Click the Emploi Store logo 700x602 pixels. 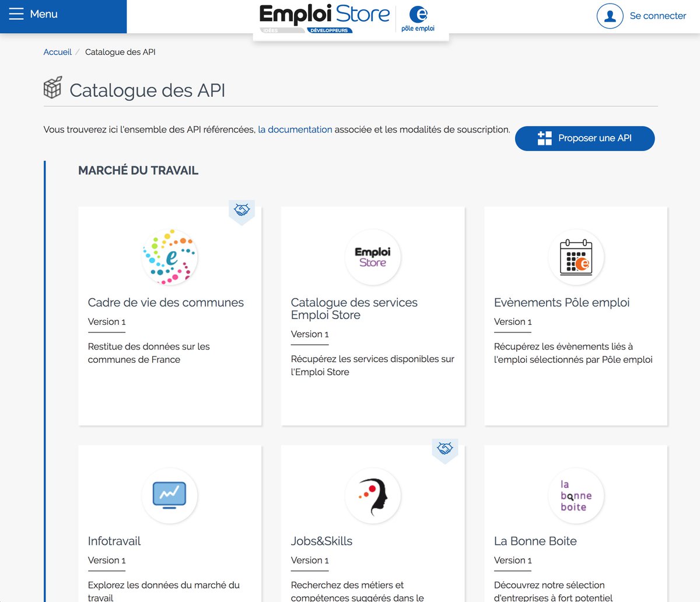coord(324,15)
